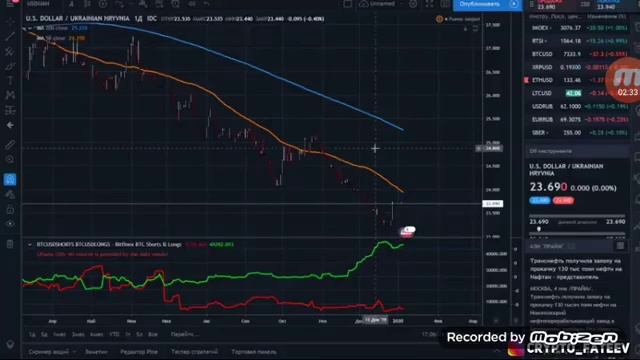The height and width of the screenshot is (360, 640).
Task: Click the trash remove drawings icon
Action: 10,244
